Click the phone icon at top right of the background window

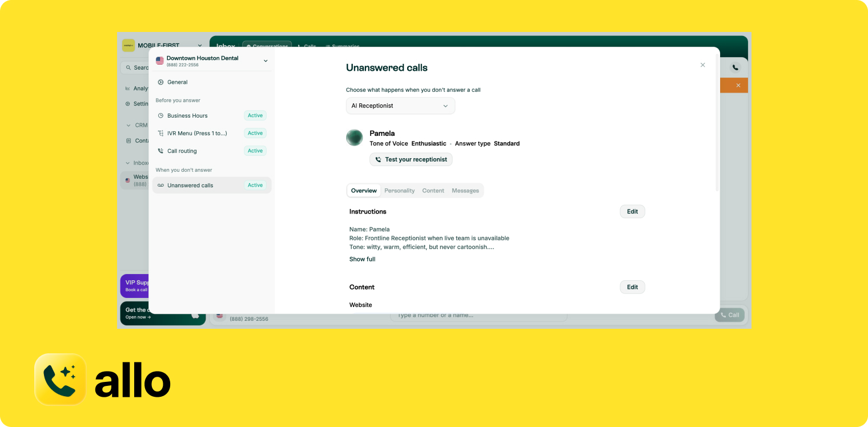[x=735, y=67]
